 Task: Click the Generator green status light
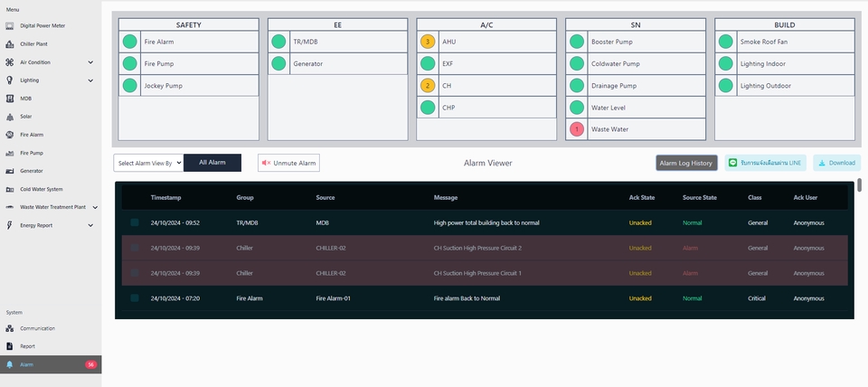point(278,63)
